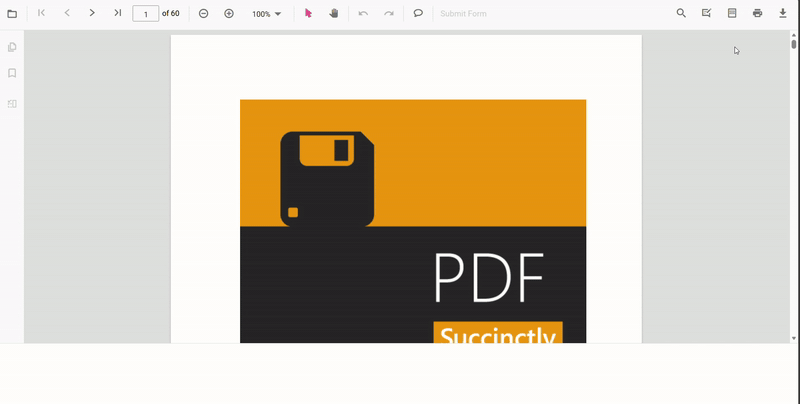Download the PDF file

pyautogui.click(x=783, y=14)
